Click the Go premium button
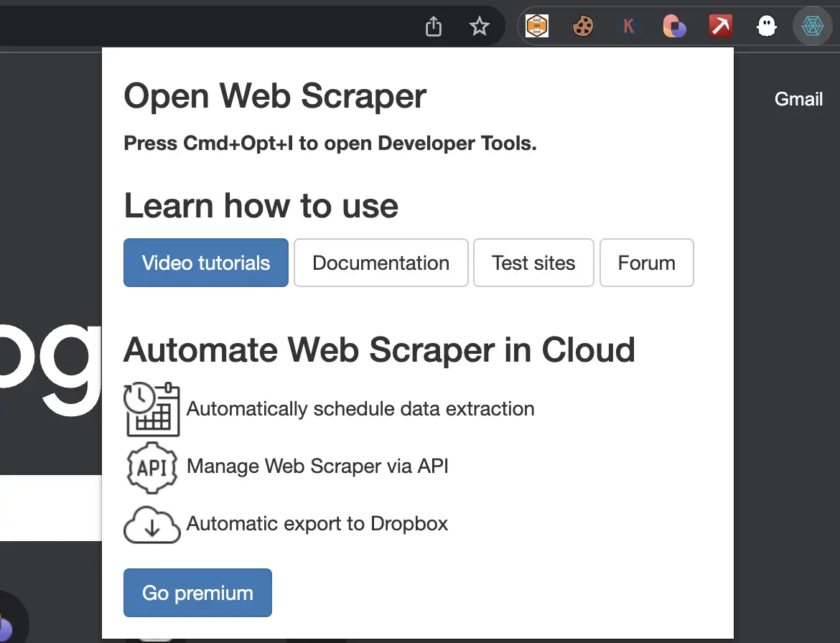840x643 pixels. 197,593
